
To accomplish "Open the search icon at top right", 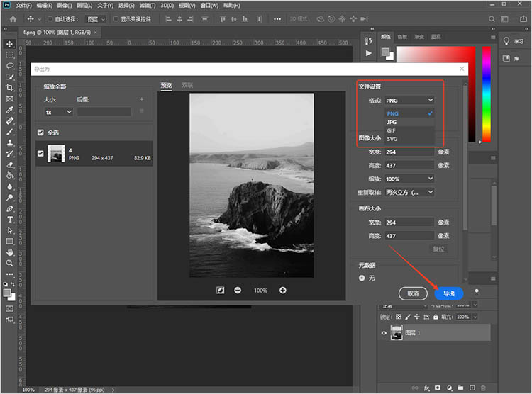I will [x=492, y=19].
